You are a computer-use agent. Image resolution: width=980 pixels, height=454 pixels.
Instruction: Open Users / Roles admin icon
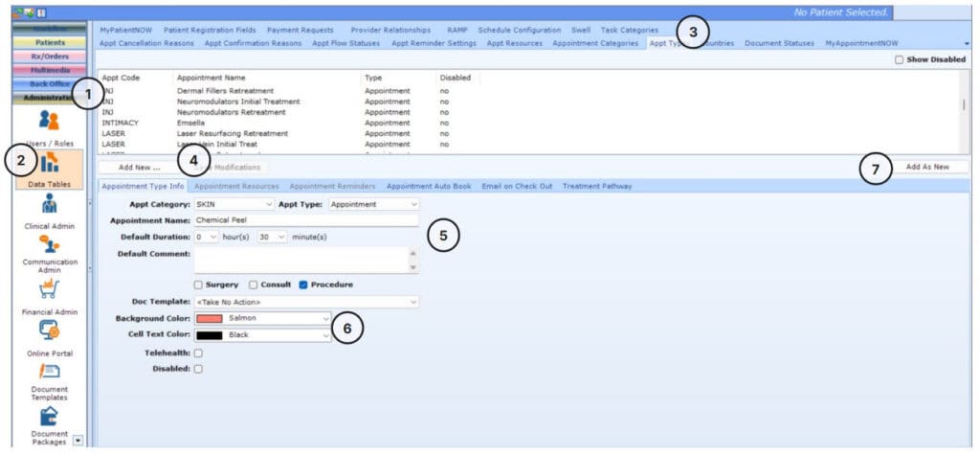(49, 121)
